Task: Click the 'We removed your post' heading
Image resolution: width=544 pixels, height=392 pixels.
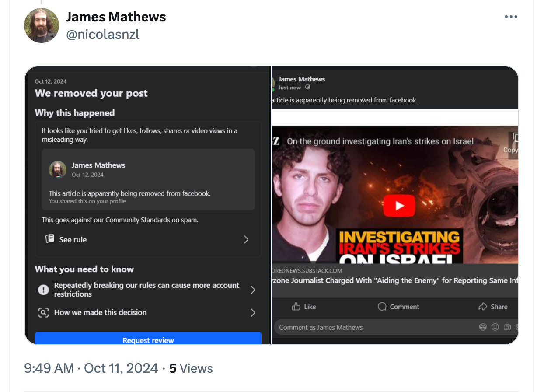Action: [91, 93]
